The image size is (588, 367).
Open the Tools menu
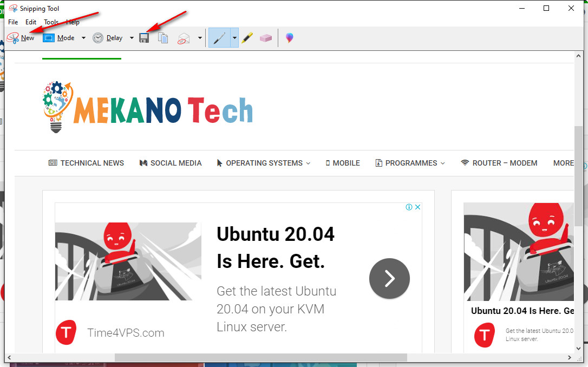51,22
